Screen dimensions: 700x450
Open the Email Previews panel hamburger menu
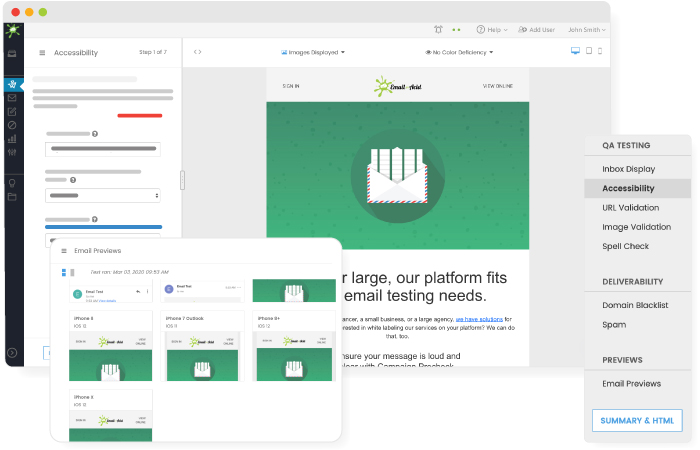click(64, 251)
